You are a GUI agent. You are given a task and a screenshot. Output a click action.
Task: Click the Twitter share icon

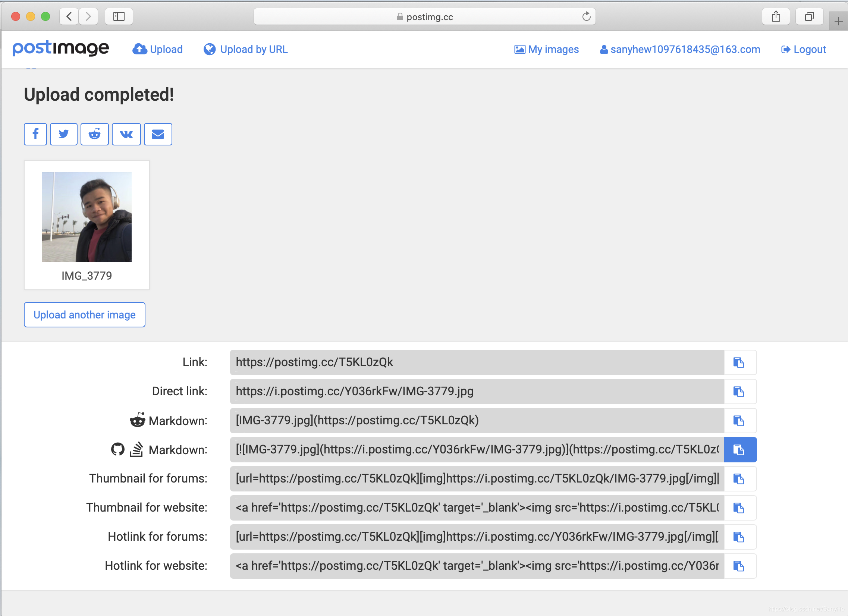coord(65,134)
